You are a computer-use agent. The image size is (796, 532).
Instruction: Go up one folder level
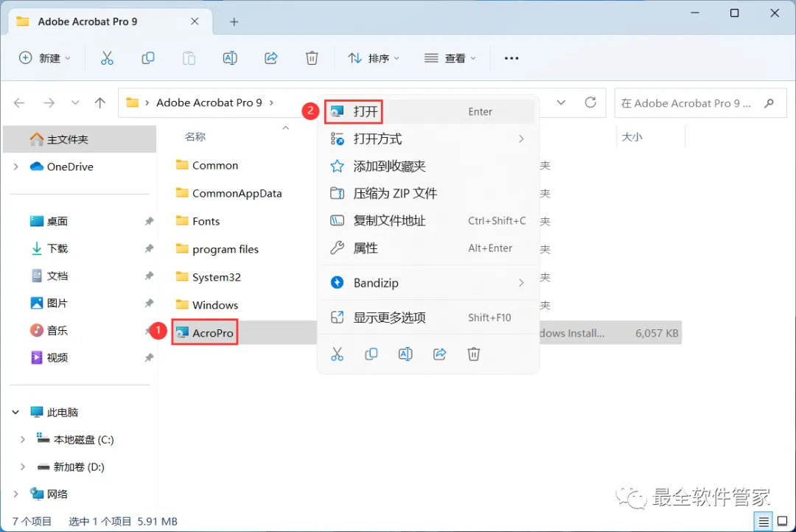(100, 103)
